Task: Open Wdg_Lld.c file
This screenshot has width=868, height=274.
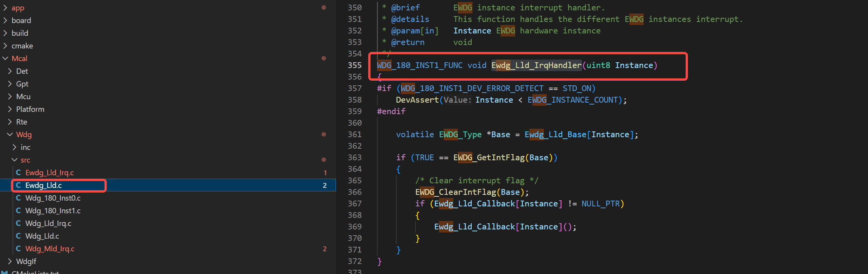Action: (x=42, y=236)
